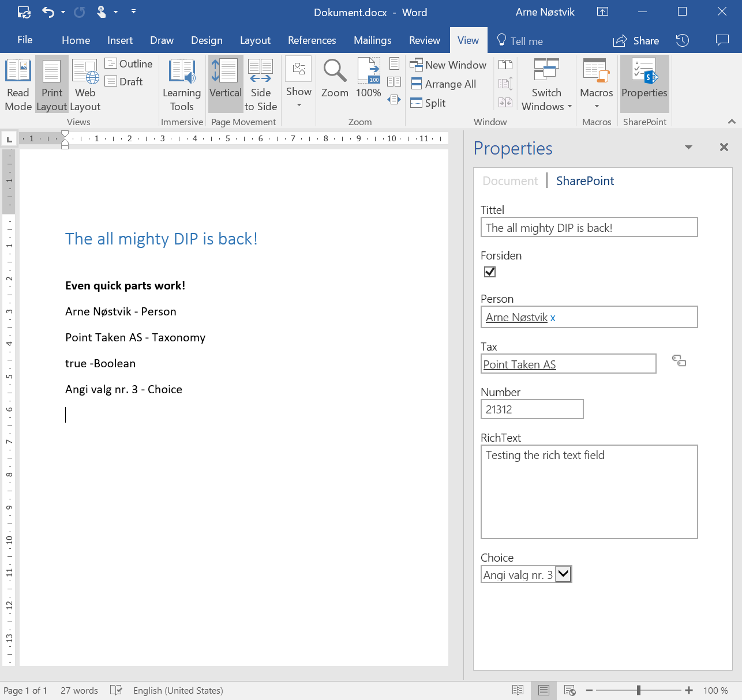Open spelling proofing status icon

click(116, 690)
